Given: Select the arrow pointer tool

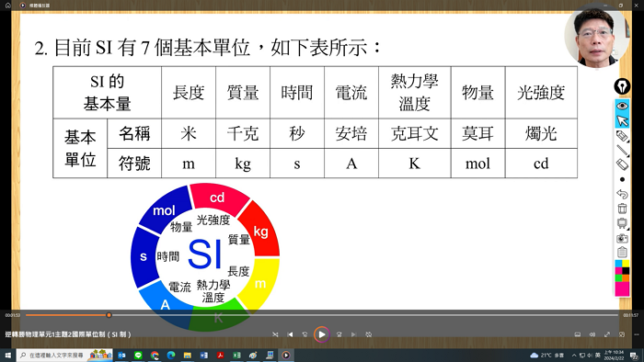Looking at the screenshot, I should (622, 120).
